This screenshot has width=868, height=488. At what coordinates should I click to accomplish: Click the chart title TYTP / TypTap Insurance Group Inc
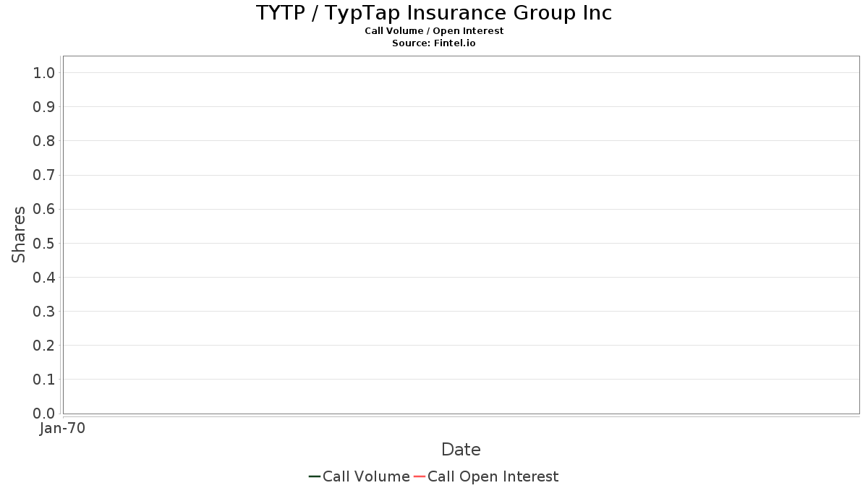[434, 13]
